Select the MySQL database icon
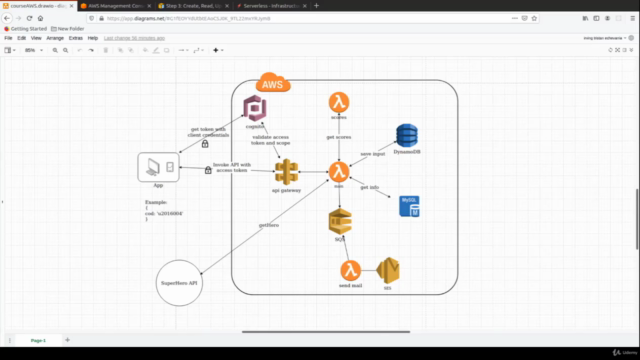640x360 pixels. pyautogui.click(x=409, y=206)
